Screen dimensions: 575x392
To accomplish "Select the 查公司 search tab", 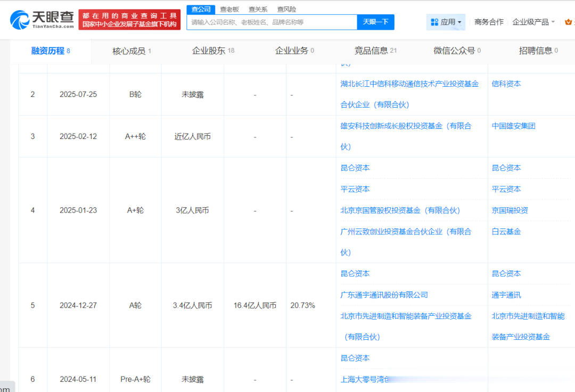I will coord(201,9).
